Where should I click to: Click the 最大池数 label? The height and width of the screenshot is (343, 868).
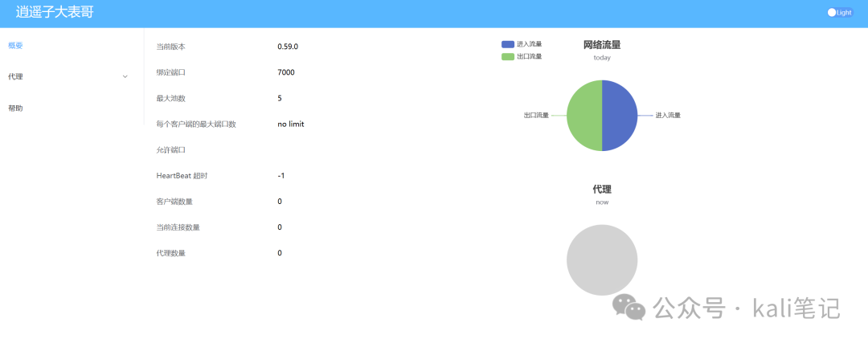click(171, 99)
